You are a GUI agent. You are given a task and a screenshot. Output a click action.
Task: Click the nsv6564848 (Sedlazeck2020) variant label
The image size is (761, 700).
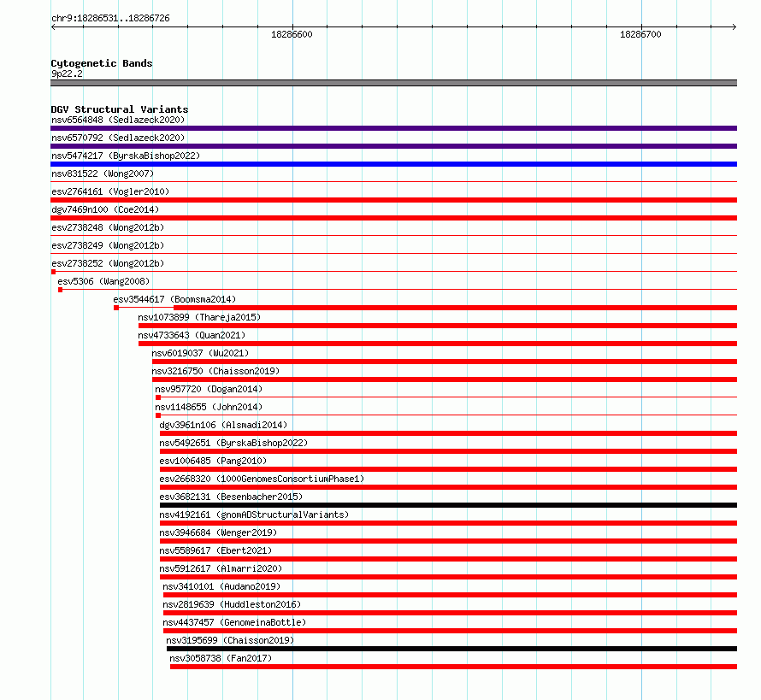click(x=118, y=120)
